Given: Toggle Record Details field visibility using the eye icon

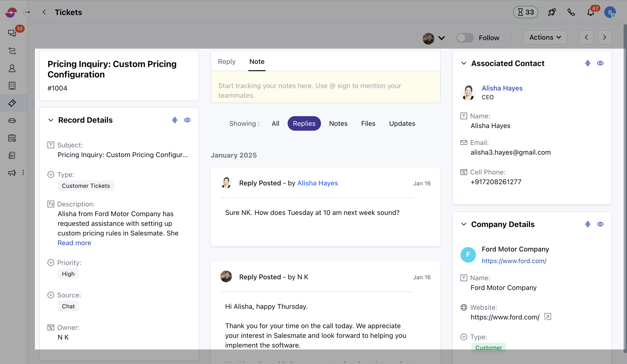Looking at the screenshot, I should click(187, 120).
